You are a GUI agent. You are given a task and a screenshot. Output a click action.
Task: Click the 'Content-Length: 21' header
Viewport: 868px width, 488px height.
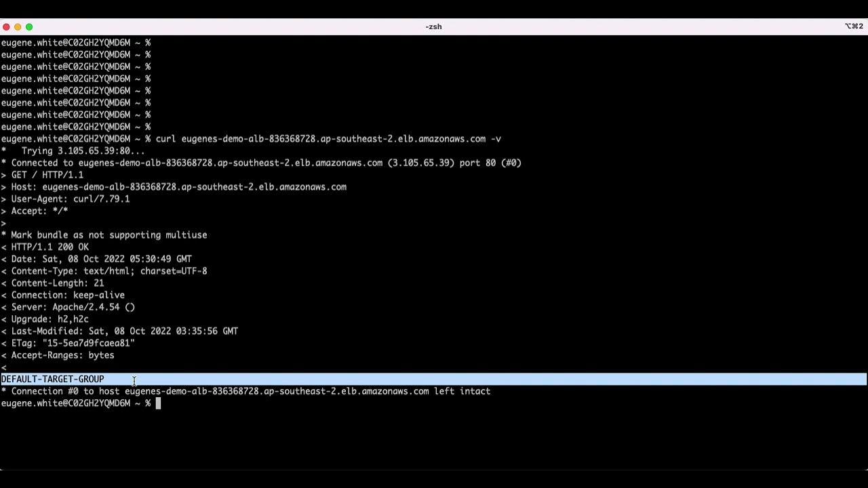tap(52, 283)
